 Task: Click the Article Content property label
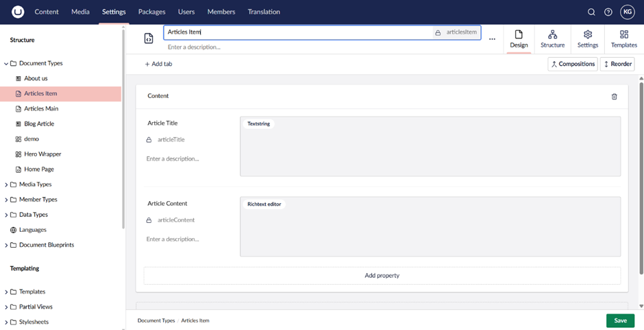click(x=167, y=204)
